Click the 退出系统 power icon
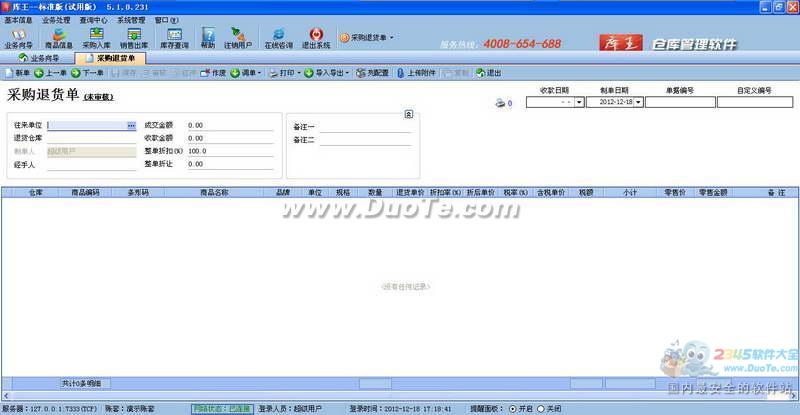The width and height of the screenshot is (800, 415). pos(316,38)
